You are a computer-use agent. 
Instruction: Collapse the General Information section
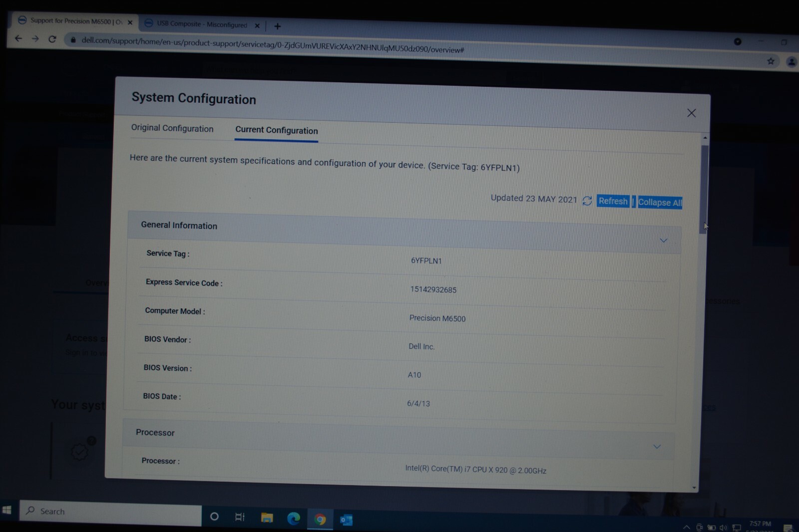click(x=663, y=241)
